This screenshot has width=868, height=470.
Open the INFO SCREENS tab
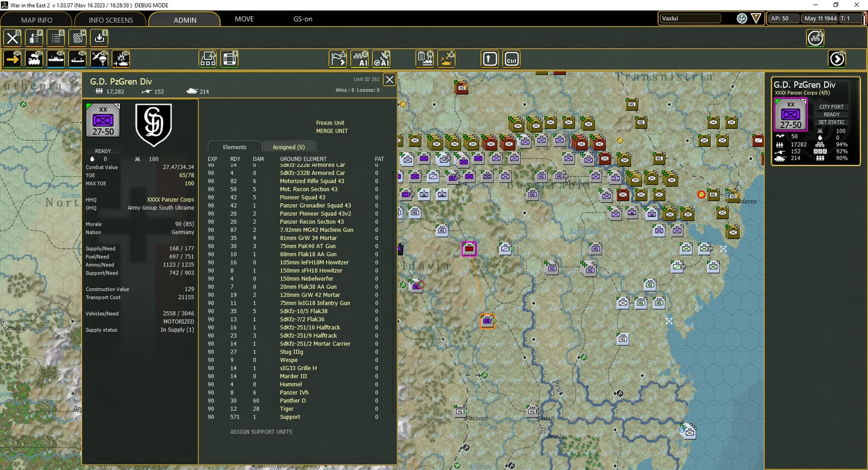tap(111, 20)
